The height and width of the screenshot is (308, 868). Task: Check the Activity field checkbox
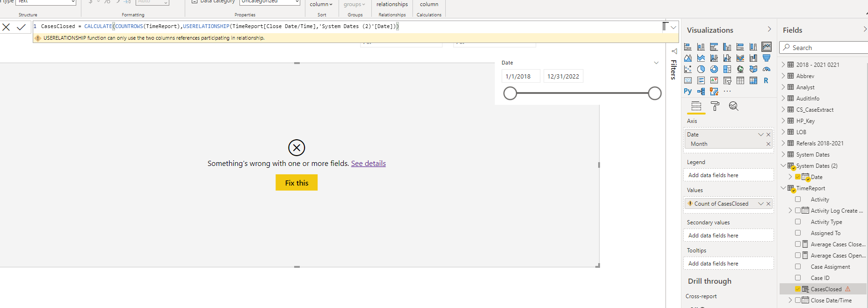[x=798, y=199]
